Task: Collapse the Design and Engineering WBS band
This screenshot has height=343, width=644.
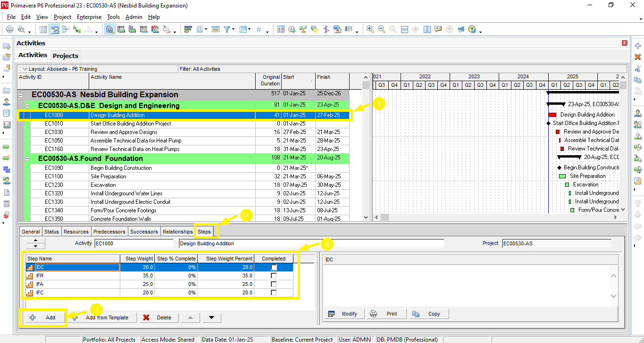Action: click(27, 106)
